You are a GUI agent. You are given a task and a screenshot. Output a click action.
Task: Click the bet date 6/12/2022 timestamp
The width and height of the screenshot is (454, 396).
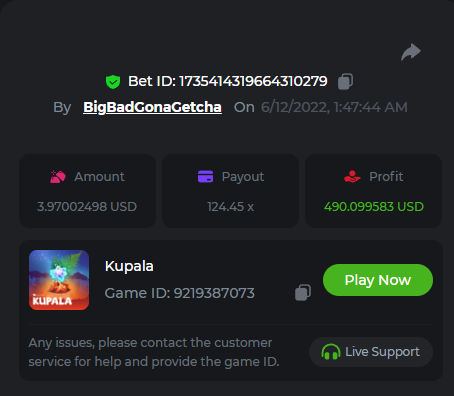[x=334, y=107]
